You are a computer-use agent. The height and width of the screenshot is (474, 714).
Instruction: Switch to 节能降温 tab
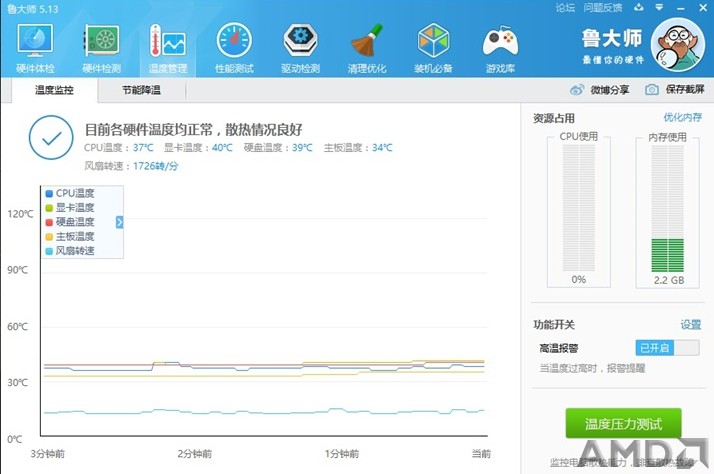click(141, 90)
